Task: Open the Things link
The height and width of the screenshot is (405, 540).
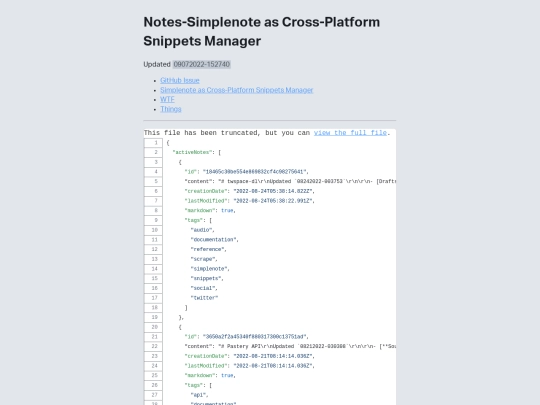Action: (171, 109)
